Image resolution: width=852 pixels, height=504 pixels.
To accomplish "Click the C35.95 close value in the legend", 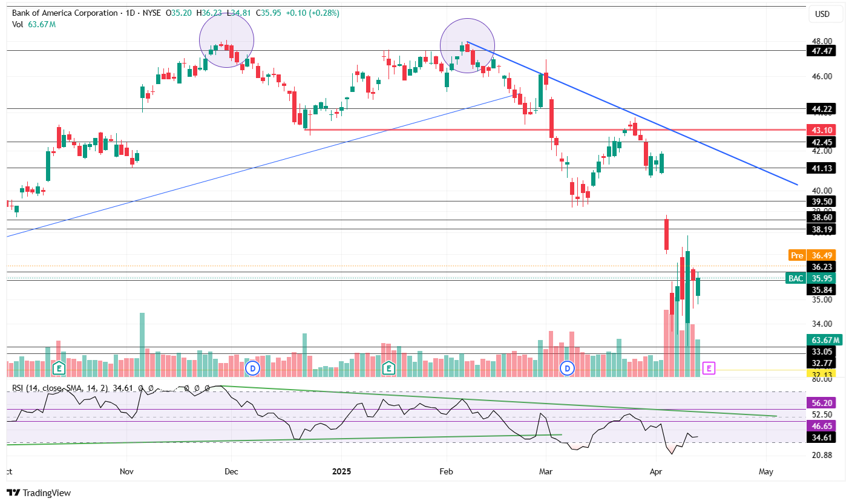I will (x=269, y=13).
